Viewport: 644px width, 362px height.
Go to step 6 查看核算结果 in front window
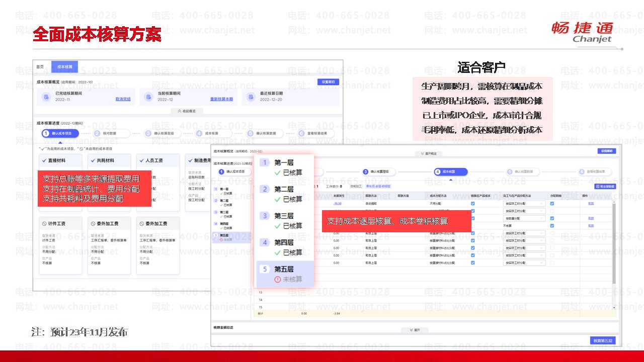pos(595,171)
